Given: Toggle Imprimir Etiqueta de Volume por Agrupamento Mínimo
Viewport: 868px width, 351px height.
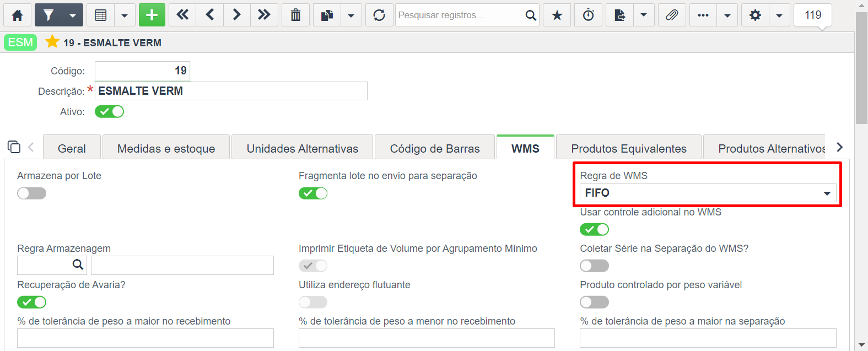Looking at the screenshot, I should (313, 266).
